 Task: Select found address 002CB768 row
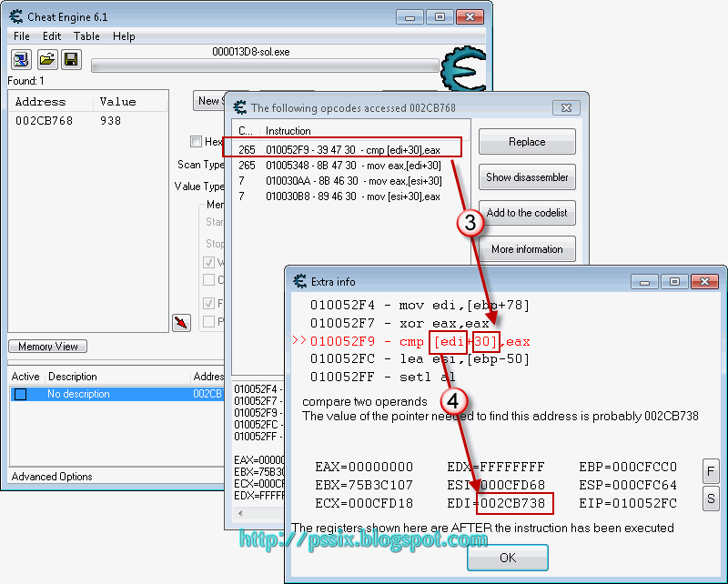87,121
